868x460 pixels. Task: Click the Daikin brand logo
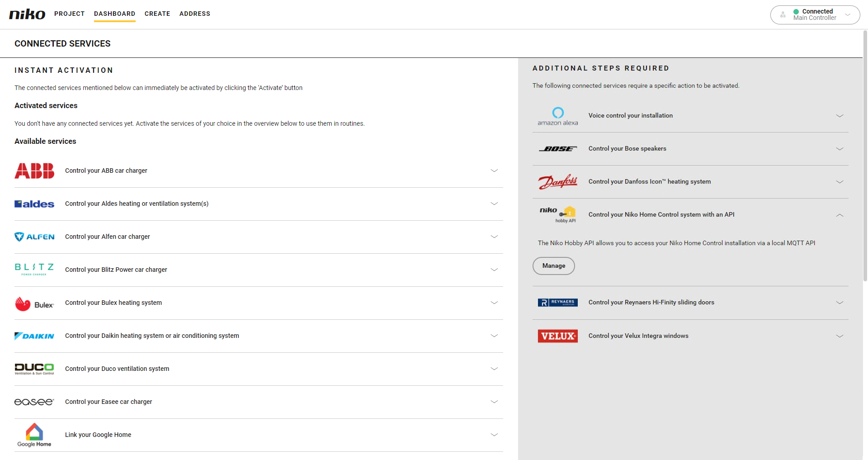click(x=34, y=336)
